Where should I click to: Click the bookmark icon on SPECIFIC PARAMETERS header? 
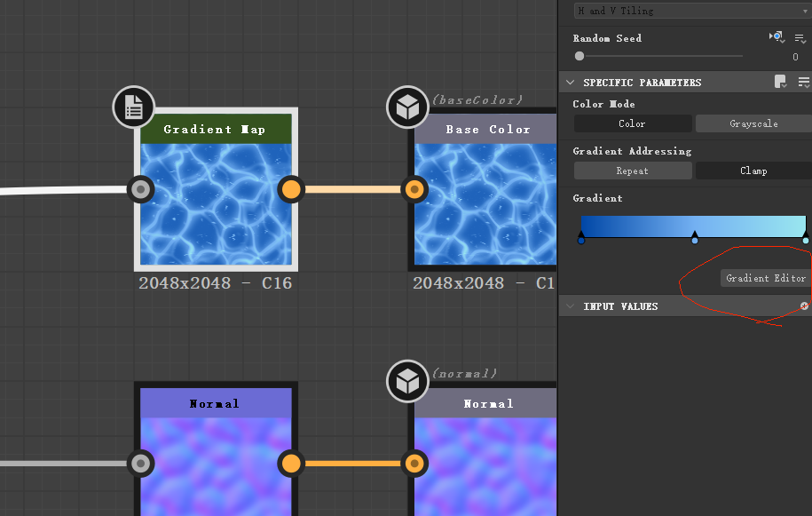click(x=780, y=81)
